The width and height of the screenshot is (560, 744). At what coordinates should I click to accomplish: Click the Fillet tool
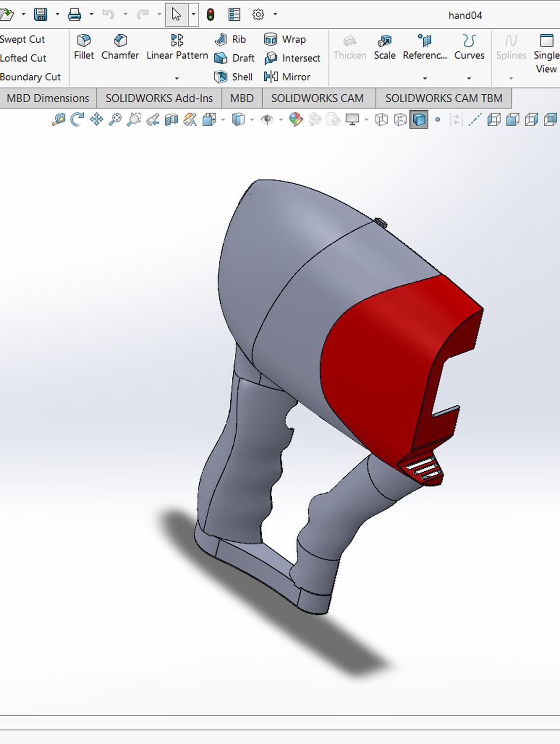84,47
